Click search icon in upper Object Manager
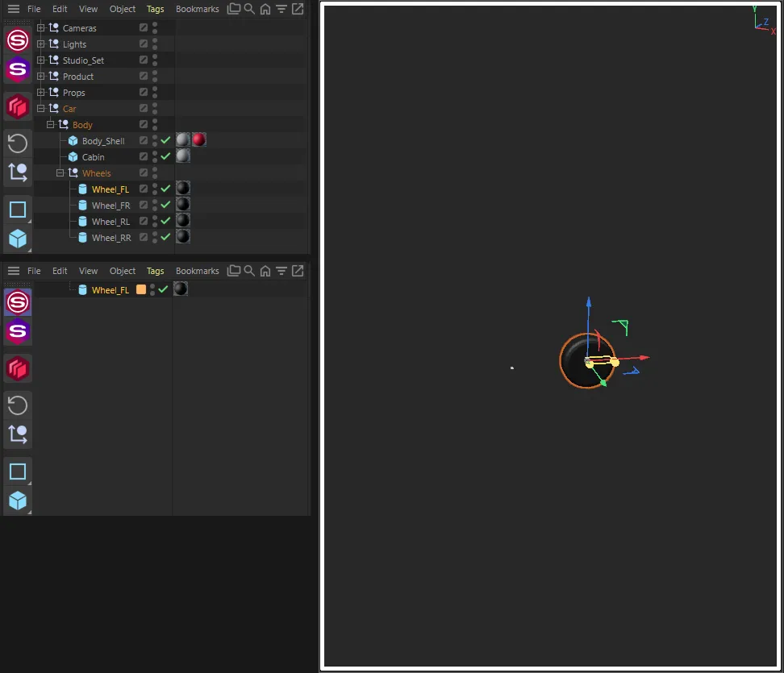This screenshot has width=784, height=673. point(249,9)
